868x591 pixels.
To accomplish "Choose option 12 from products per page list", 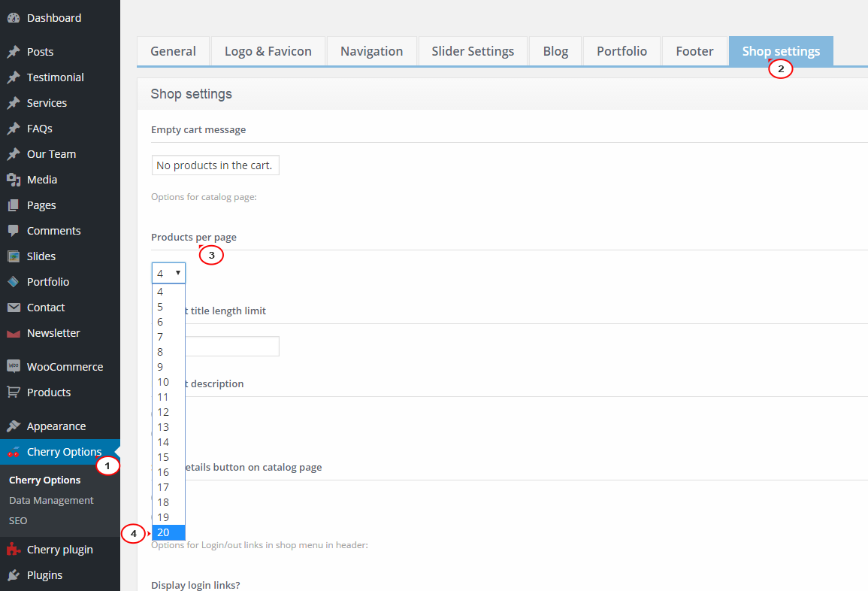I will pos(168,412).
